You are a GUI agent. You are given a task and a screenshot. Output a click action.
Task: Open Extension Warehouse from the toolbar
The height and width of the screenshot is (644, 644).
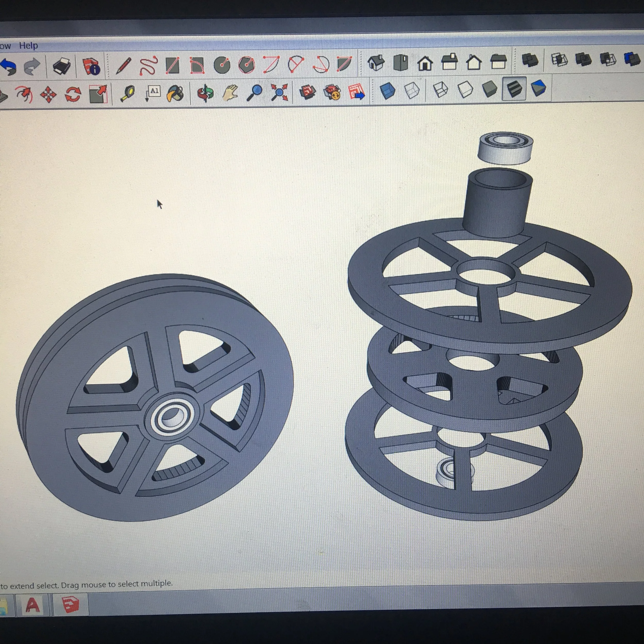[x=332, y=91]
